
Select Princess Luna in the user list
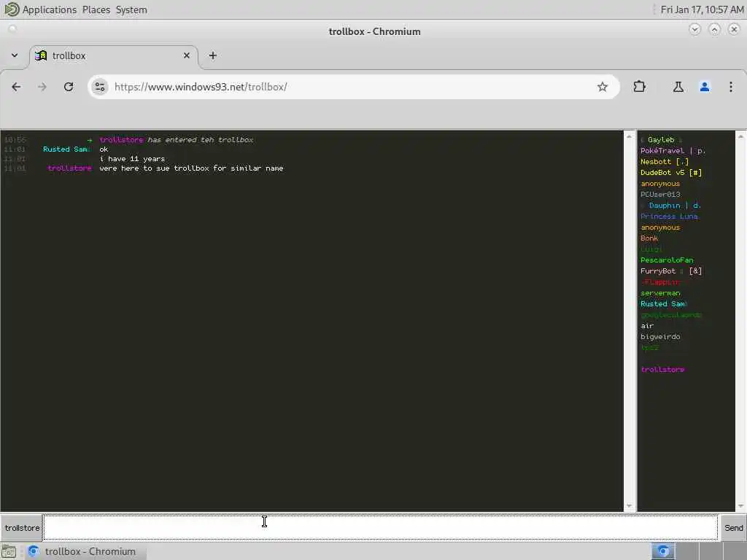tap(669, 216)
